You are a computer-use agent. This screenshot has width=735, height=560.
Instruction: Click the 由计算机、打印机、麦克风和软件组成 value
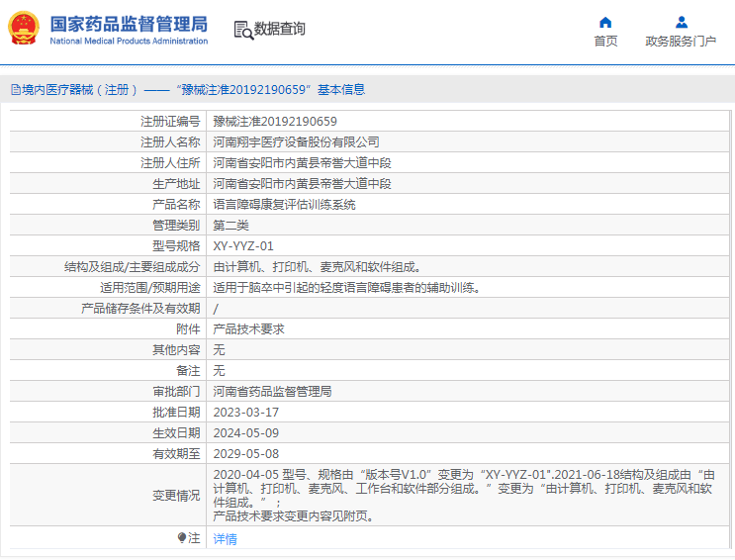(x=319, y=267)
